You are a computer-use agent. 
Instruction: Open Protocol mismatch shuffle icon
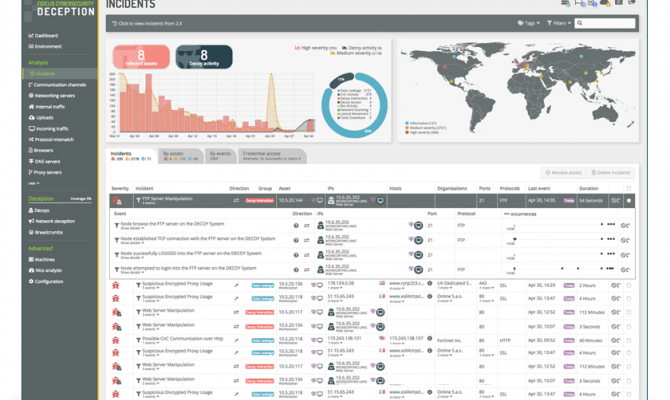(31, 139)
